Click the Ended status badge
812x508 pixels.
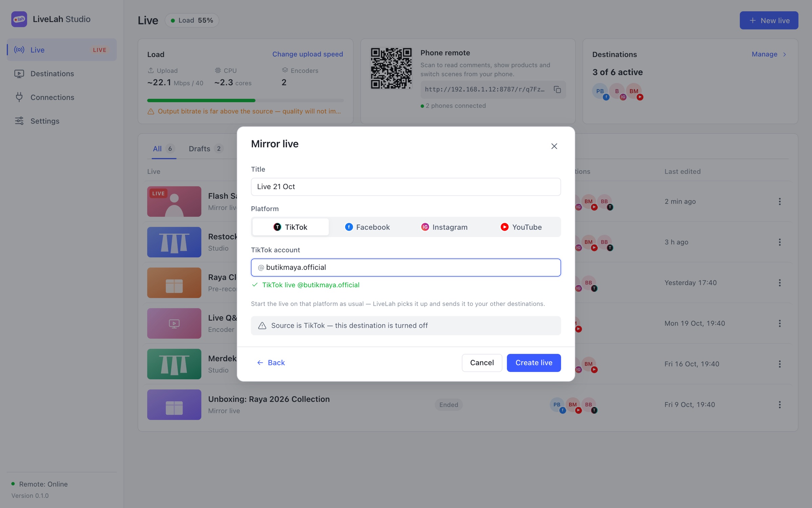point(449,405)
